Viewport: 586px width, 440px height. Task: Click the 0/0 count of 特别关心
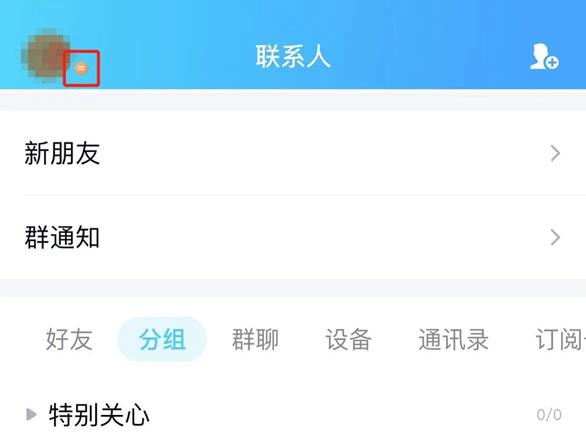pos(549,415)
